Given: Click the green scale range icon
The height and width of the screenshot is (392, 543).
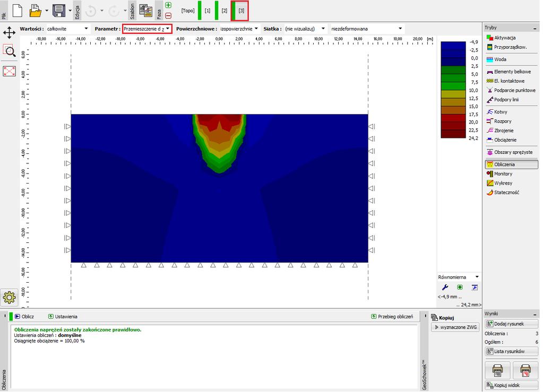Looking at the screenshot, I should pos(460,287).
